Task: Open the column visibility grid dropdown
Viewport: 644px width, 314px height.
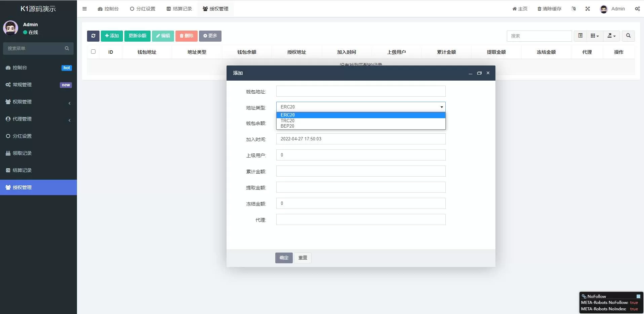Action: [595, 36]
